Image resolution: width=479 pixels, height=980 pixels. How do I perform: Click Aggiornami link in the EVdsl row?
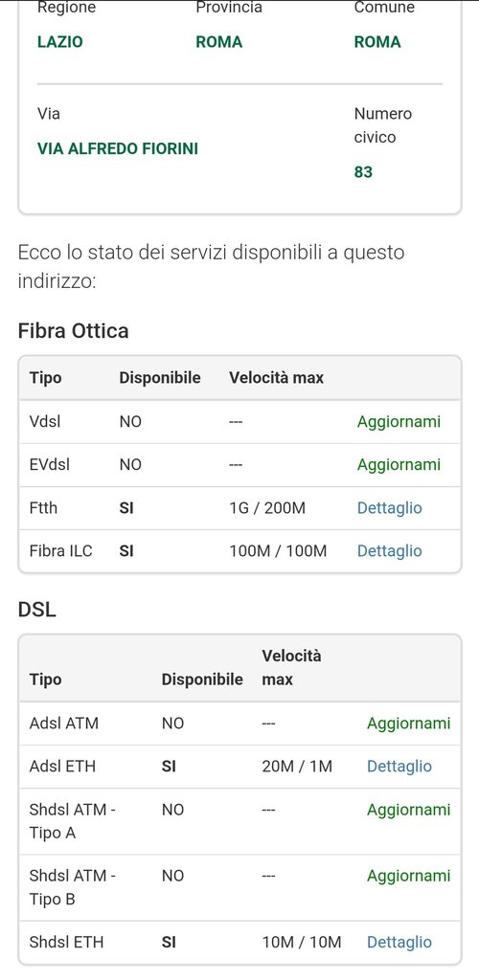(x=399, y=465)
